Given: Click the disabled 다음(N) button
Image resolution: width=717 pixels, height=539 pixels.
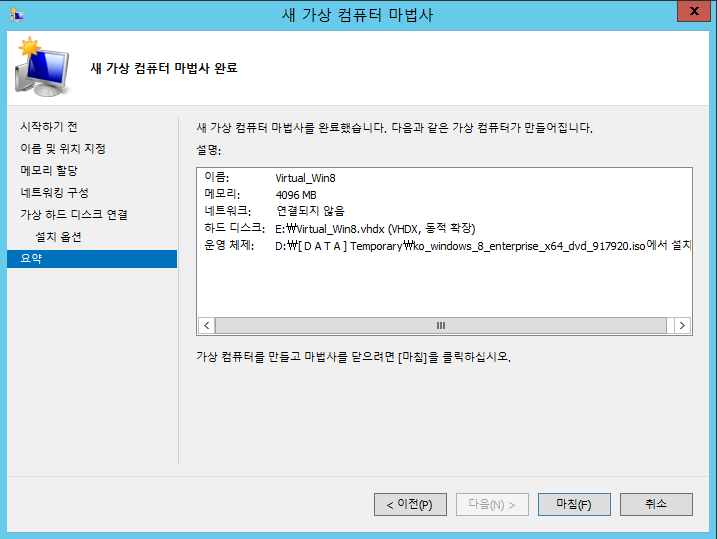Looking at the screenshot, I should (x=492, y=504).
